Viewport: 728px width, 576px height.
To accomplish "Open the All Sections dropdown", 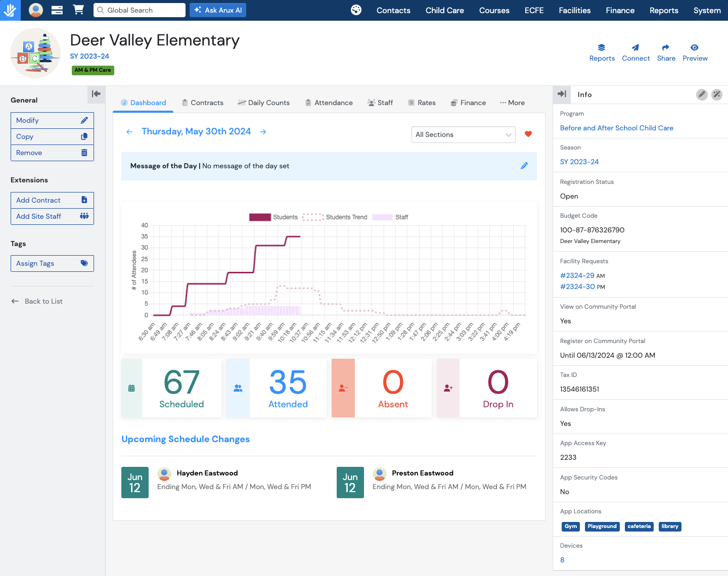I will (x=463, y=135).
